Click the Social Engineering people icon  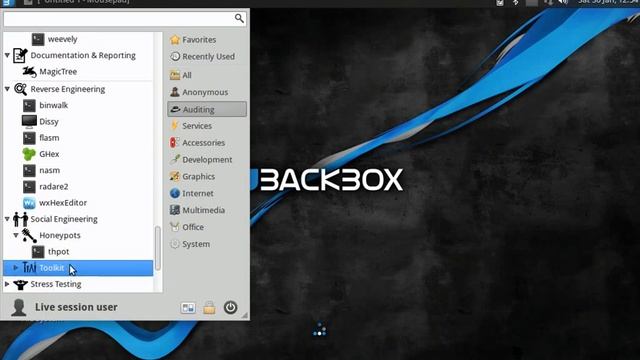click(20, 219)
